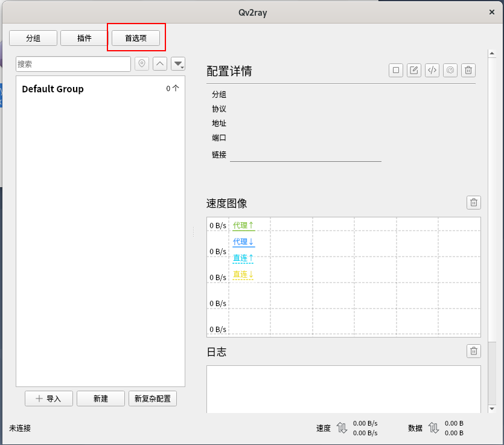The image size is (504, 445).
Task: Click the 链接 link text field
Action: [305, 155]
